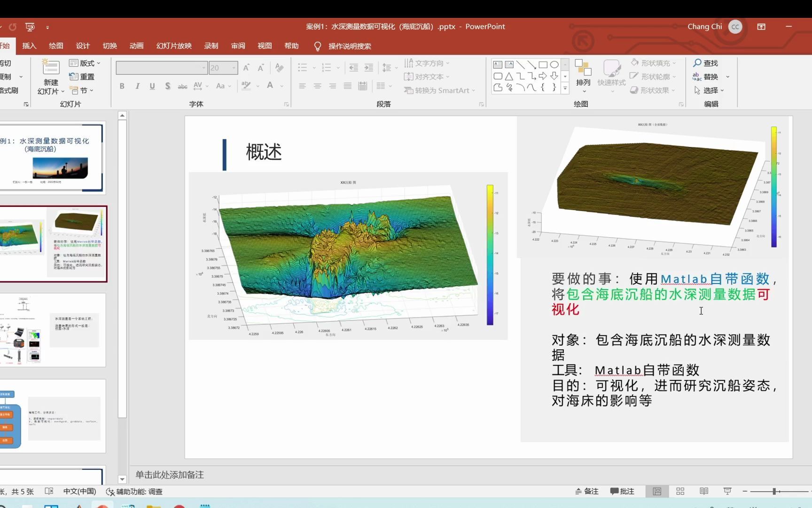Open the 查找 (Find) tool

(706, 63)
